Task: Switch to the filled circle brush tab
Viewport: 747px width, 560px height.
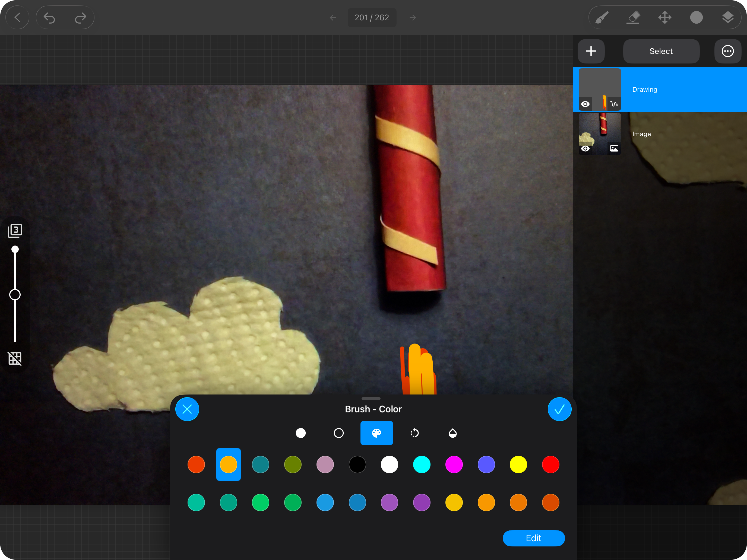Action: [300, 433]
